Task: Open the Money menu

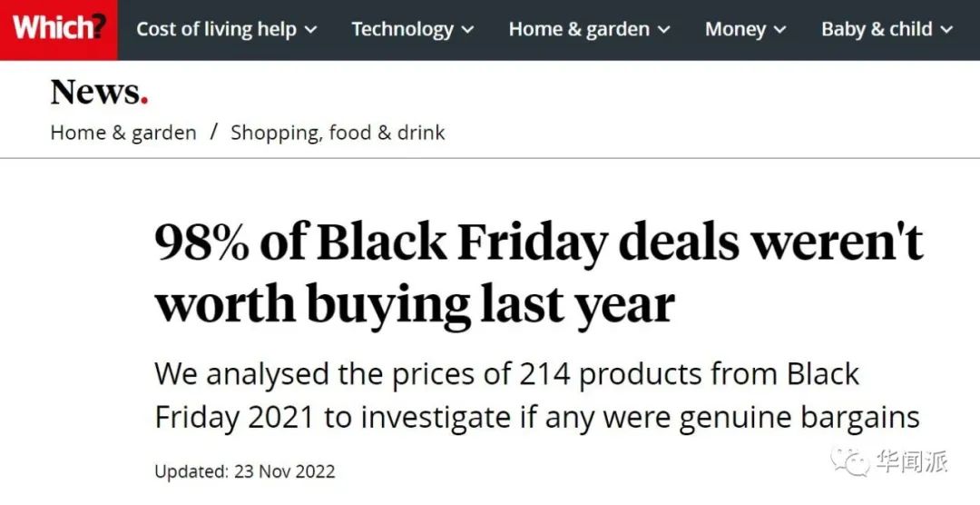Action: [x=735, y=29]
